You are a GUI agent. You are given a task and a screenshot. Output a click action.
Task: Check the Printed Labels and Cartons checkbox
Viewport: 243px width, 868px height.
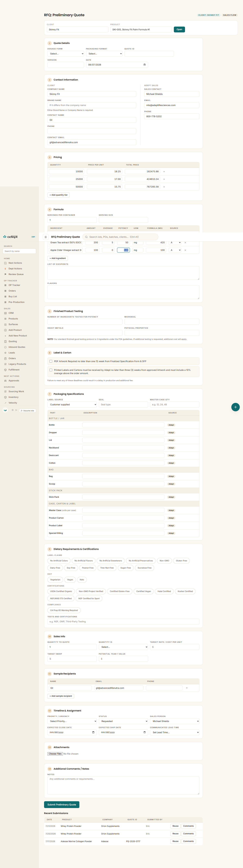click(x=51, y=370)
